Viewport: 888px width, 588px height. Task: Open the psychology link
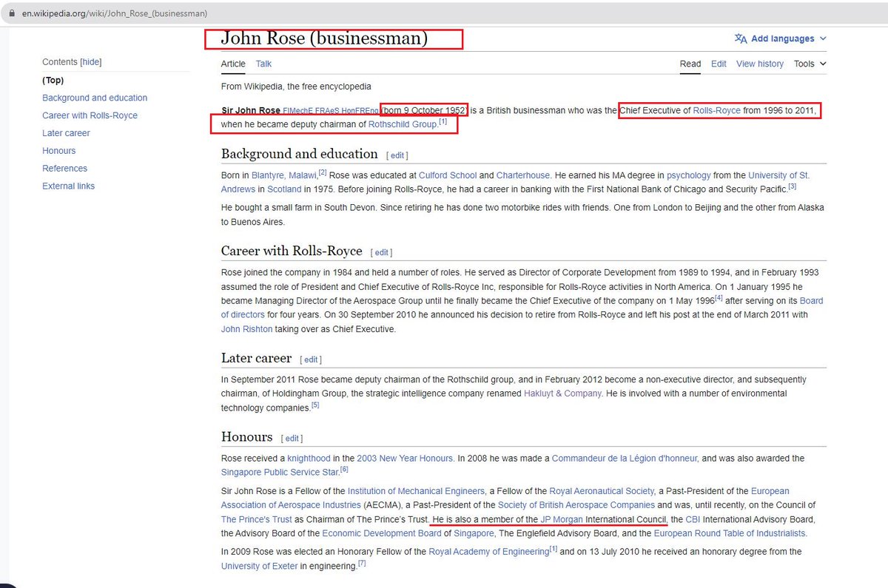[x=689, y=175]
